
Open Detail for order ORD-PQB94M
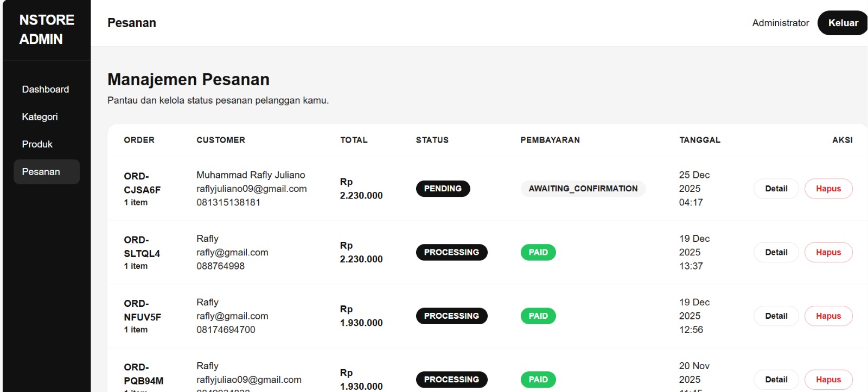click(776, 380)
